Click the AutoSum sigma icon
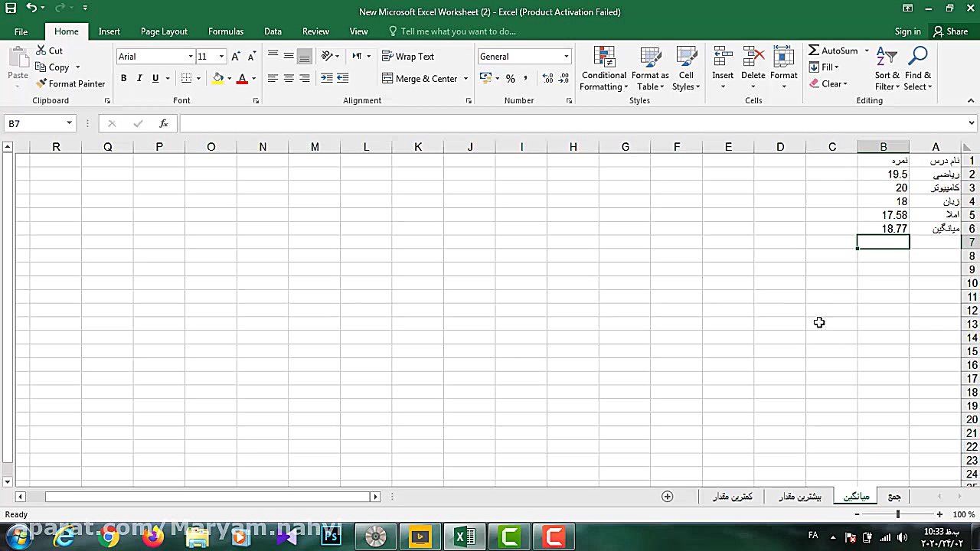Viewport: 980px width, 551px height. click(x=814, y=51)
